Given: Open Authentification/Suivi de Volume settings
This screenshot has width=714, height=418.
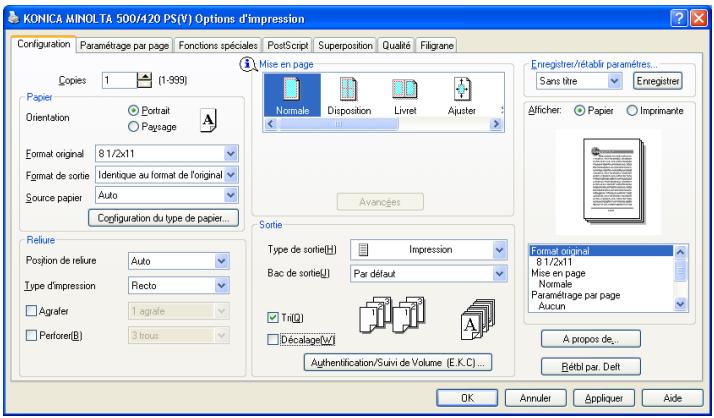Looking at the screenshot, I should [x=398, y=362].
